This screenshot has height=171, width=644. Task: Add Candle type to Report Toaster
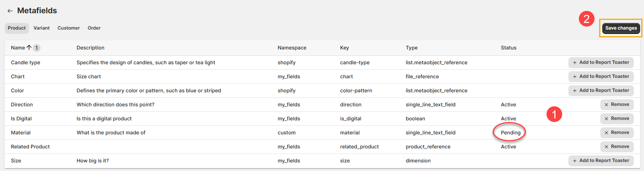click(x=601, y=62)
